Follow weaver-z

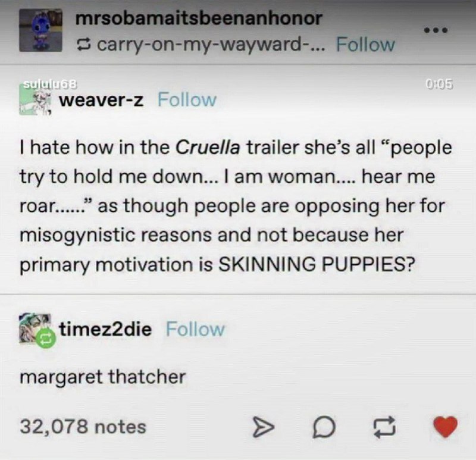point(187,99)
